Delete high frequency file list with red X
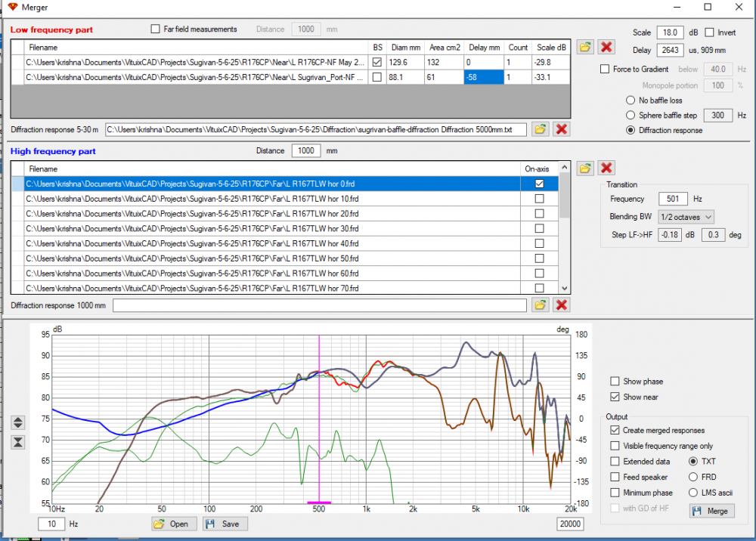The width and height of the screenshot is (756, 541). [x=606, y=168]
